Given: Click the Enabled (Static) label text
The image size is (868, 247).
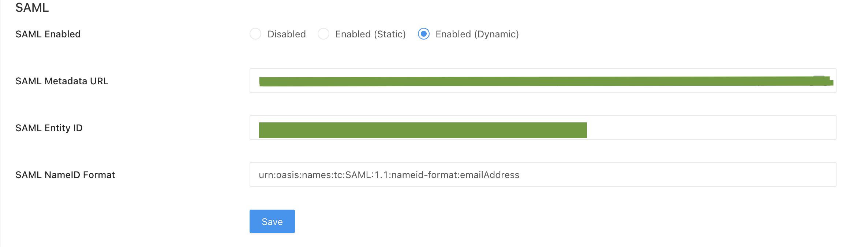Looking at the screenshot, I should (370, 34).
